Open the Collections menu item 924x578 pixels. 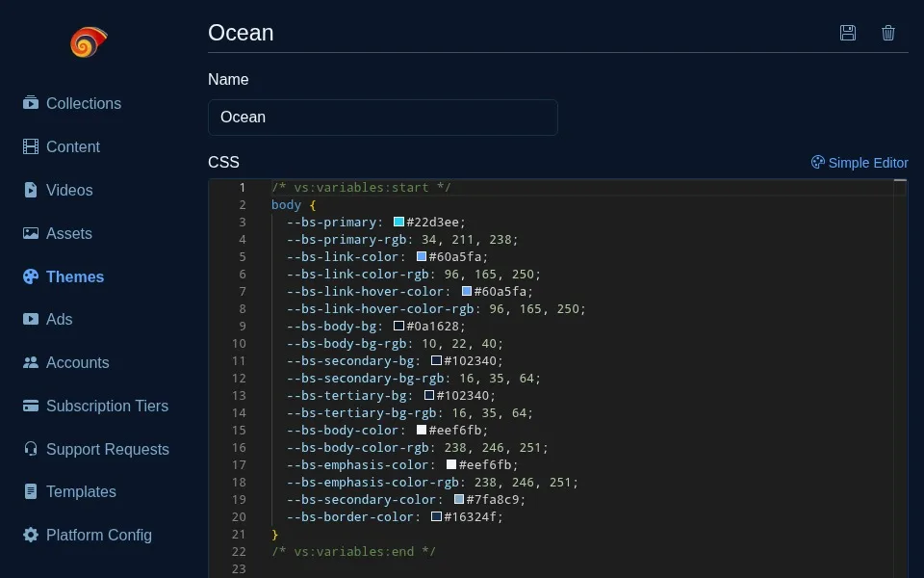point(84,103)
